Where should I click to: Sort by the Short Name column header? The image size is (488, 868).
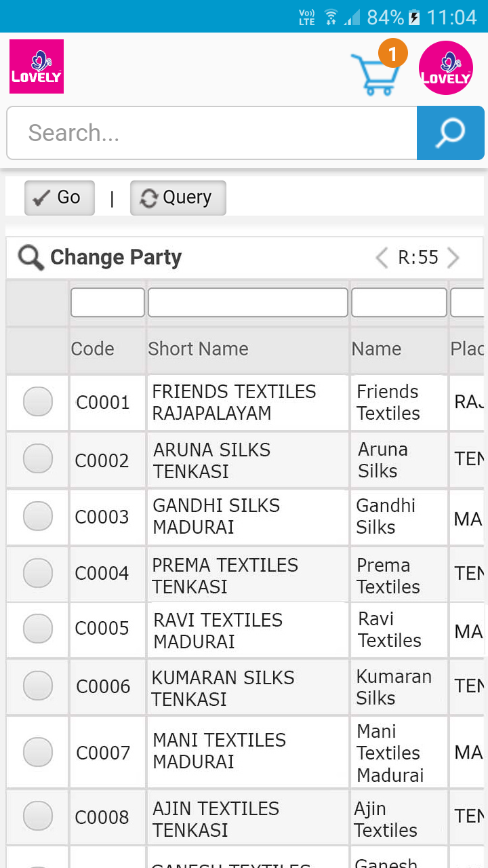coord(198,349)
